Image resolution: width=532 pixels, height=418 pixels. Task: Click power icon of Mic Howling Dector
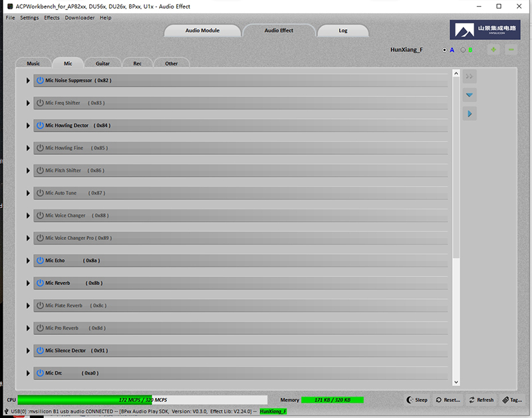tap(40, 126)
